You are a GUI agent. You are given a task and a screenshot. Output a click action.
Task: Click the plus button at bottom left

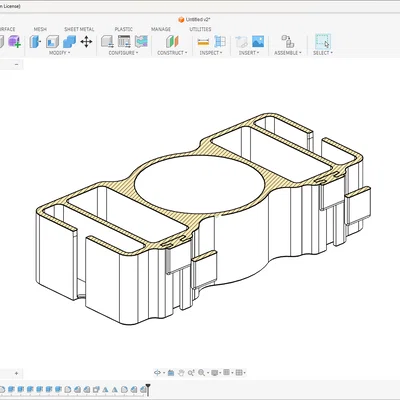(x=16, y=373)
